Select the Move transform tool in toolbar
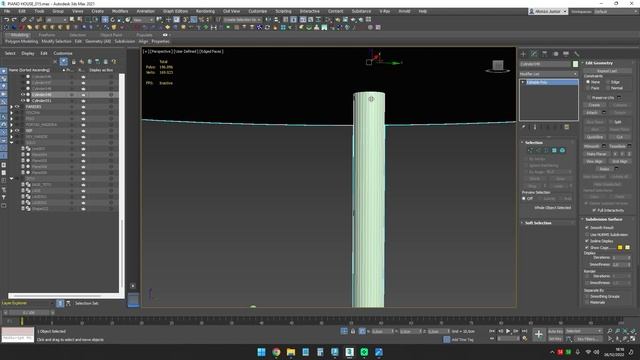Viewport: 640px width, 360px height. [x=105, y=20]
